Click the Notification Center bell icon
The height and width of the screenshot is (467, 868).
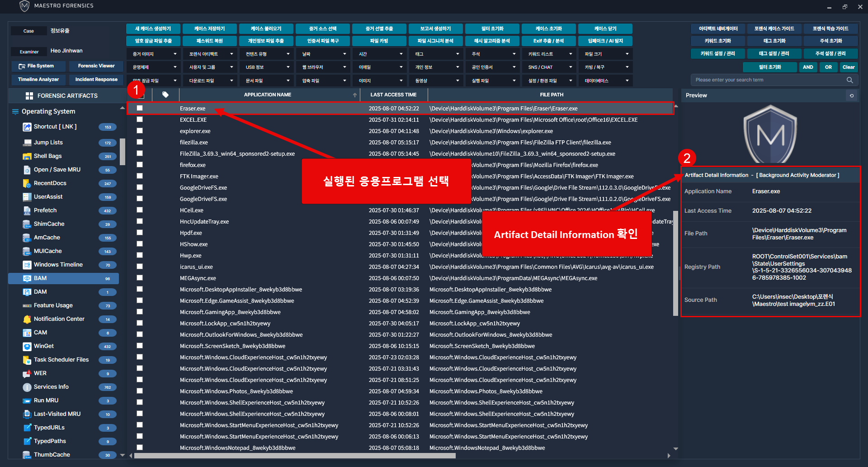[27, 319]
